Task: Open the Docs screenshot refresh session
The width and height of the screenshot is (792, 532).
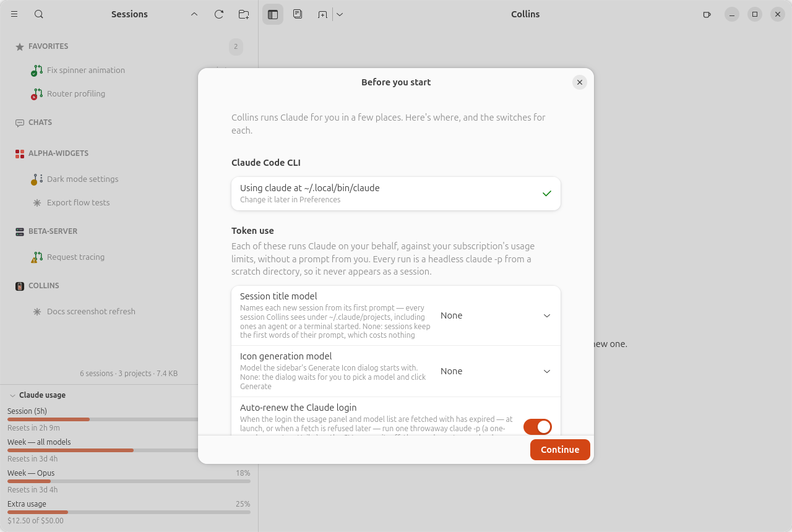Action: pyautogui.click(x=91, y=312)
